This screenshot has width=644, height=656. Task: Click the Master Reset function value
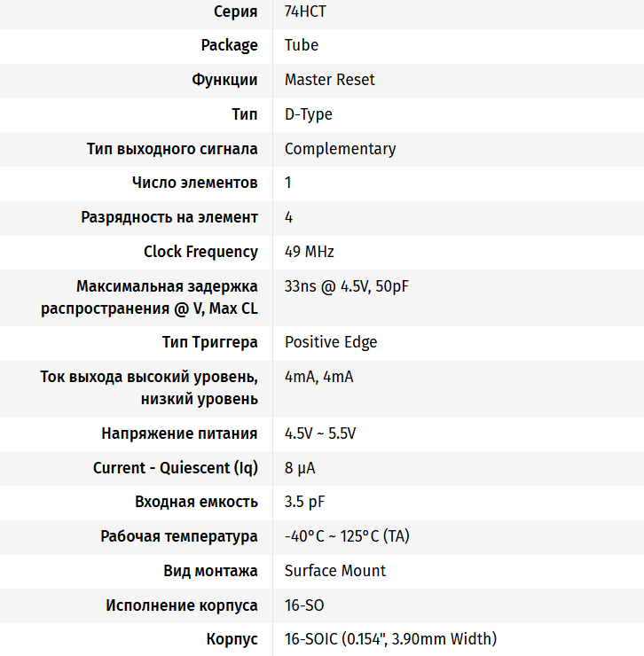329,80
